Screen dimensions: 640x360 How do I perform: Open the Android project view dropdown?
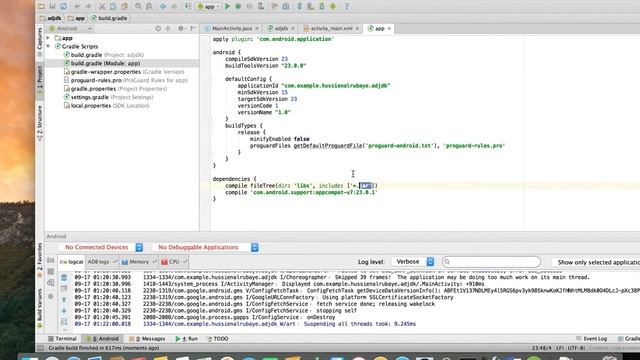(x=70, y=29)
